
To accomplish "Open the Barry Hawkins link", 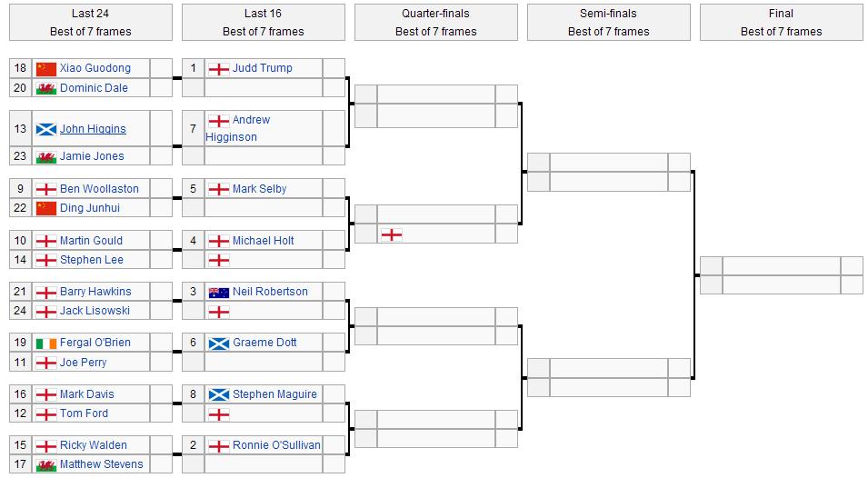I will (x=95, y=292).
